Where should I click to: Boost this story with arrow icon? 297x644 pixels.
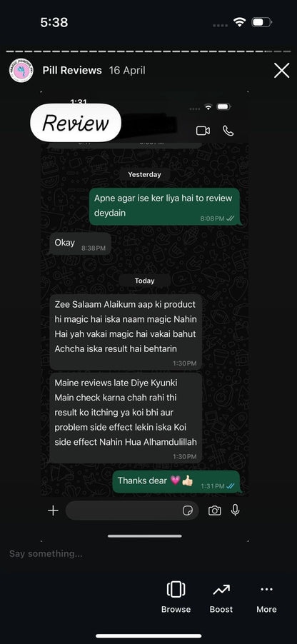[221, 597]
